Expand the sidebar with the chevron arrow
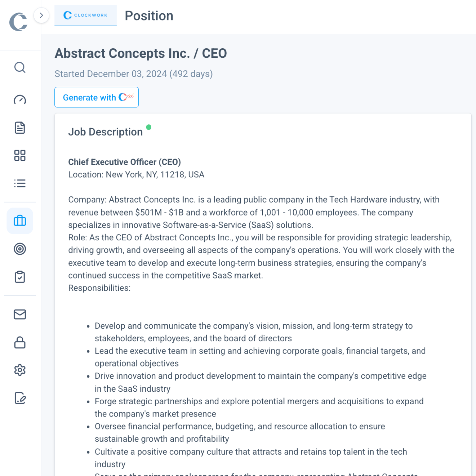 [41, 15]
